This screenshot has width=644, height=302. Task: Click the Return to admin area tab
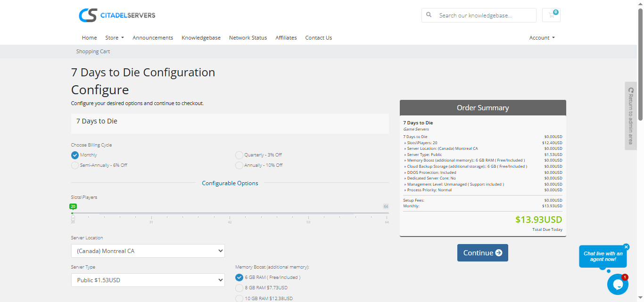[x=631, y=116]
